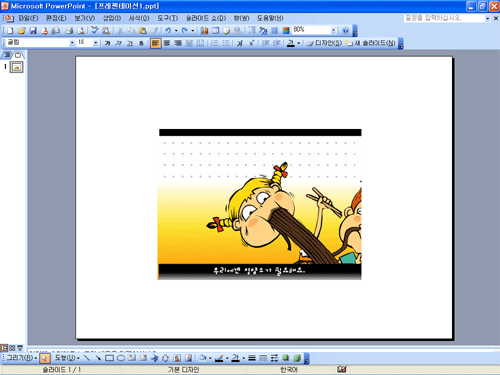The image size is (500, 375).
Task: Select the Arrow drawing tool
Action: (98, 358)
